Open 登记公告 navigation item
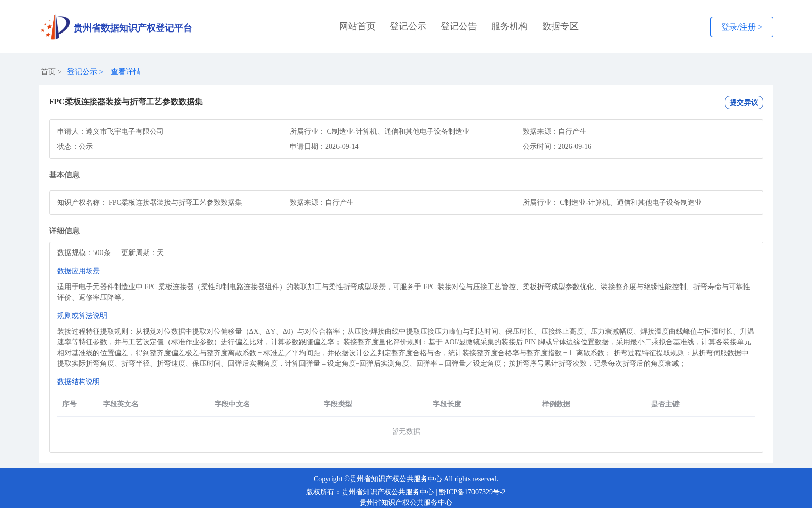Screen dimensions: 812x508 pyautogui.click(x=459, y=26)
